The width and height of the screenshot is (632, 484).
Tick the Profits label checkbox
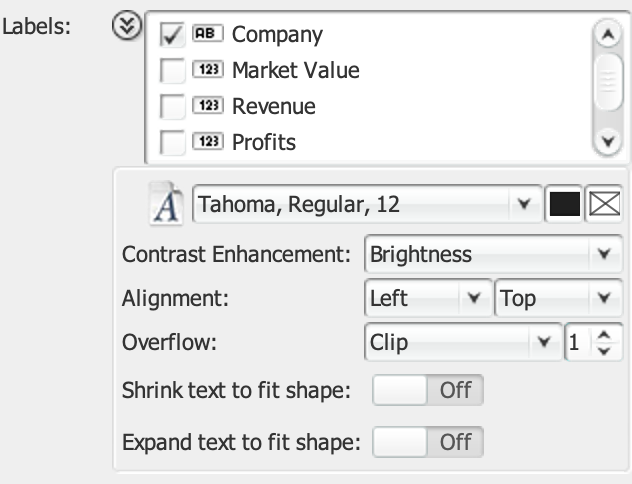coord(173,142)
